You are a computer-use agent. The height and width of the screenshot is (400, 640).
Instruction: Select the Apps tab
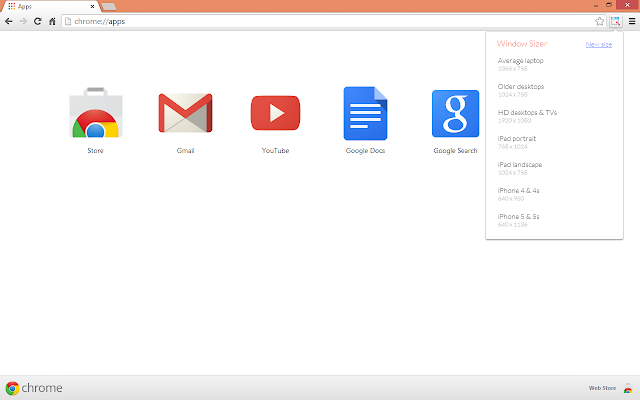point(51,6)
